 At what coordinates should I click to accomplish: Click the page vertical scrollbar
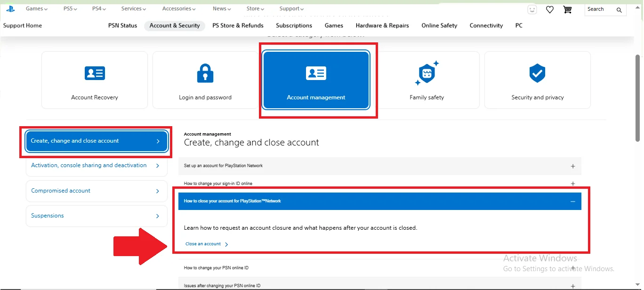click(638, 97)
